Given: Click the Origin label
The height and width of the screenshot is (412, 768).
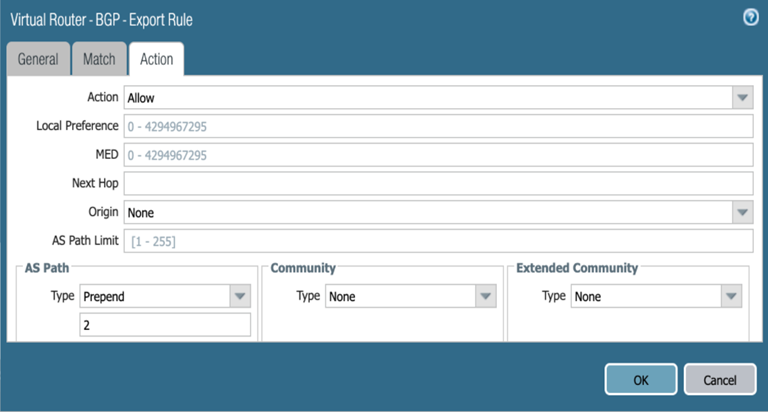Looking at the screenshot, I should click(x=103, y=212).
